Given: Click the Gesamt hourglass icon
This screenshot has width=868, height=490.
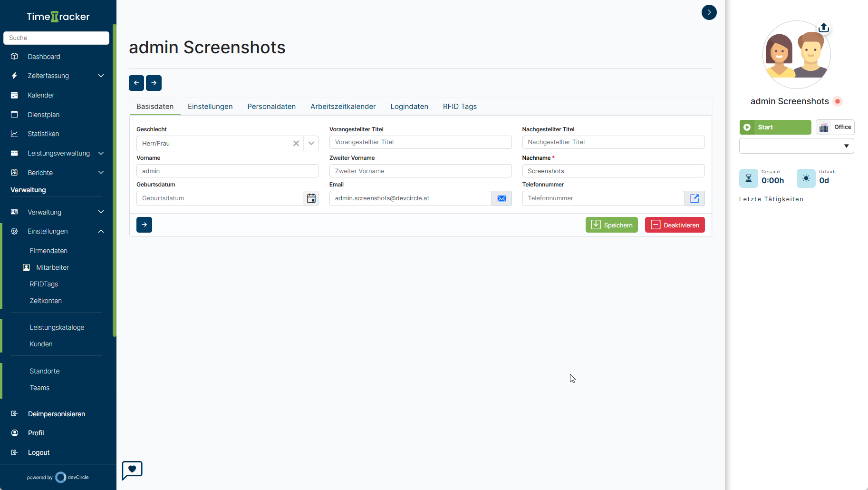Looking at the screenshot, I should tap(749, 178).
